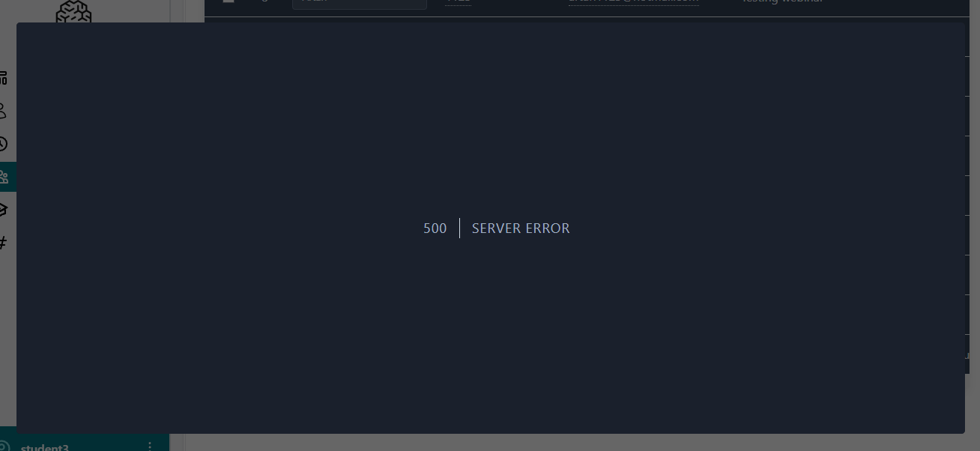The image size is (980, 451).
Task: Click the underlined email link in the top row
Action: [x=633, y=2]
